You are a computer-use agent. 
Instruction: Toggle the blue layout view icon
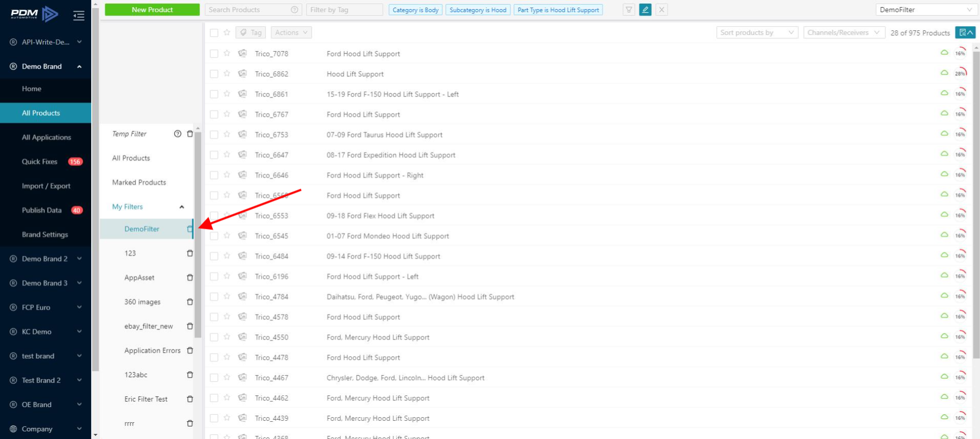point(965,32)
